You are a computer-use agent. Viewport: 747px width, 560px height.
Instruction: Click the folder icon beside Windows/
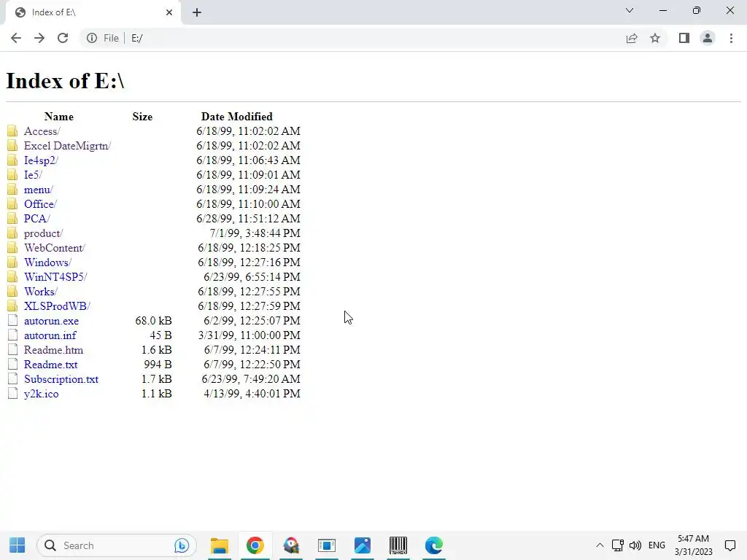(13, 262)
